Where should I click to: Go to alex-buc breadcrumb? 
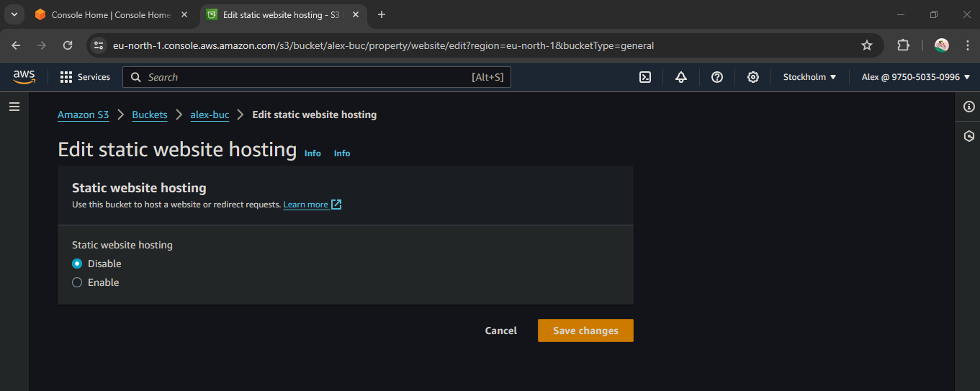click(210, 114)
